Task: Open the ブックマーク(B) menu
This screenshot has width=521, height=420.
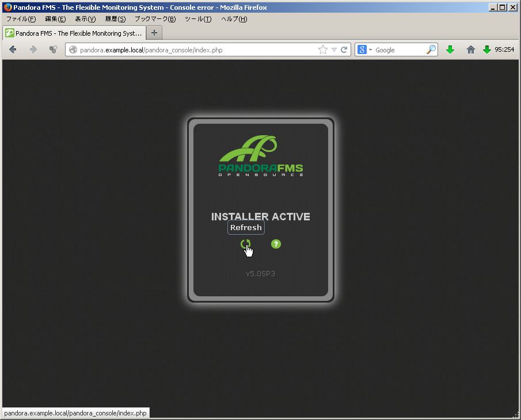Action: pyautogui.click(x=155, y=19)
